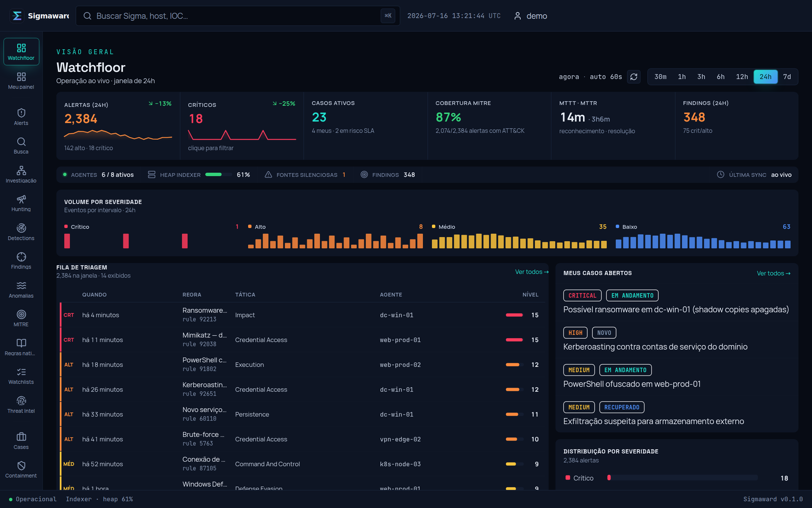The height and width of the screenshot is (508, 812).
Task: Click the Fontes silenciosas warning icon
Action: pyautogui.click(x=268, y=175)
